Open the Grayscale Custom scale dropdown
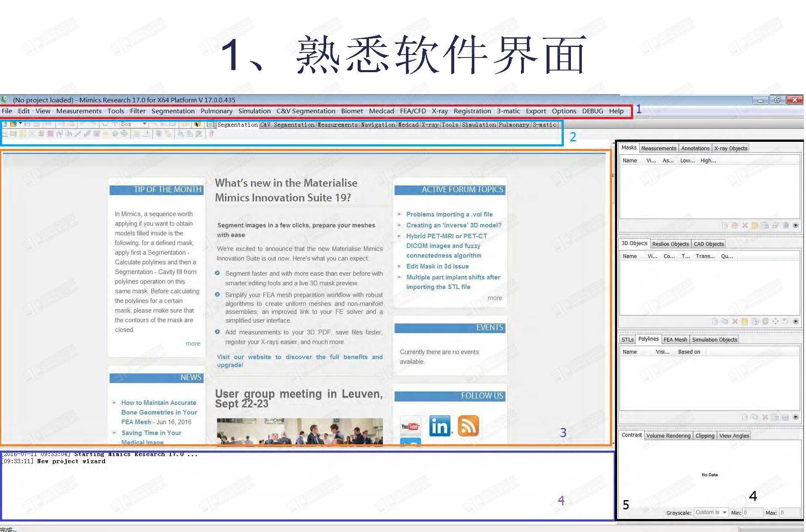This screenshot has height=532, width=806. tap(711, 512)
